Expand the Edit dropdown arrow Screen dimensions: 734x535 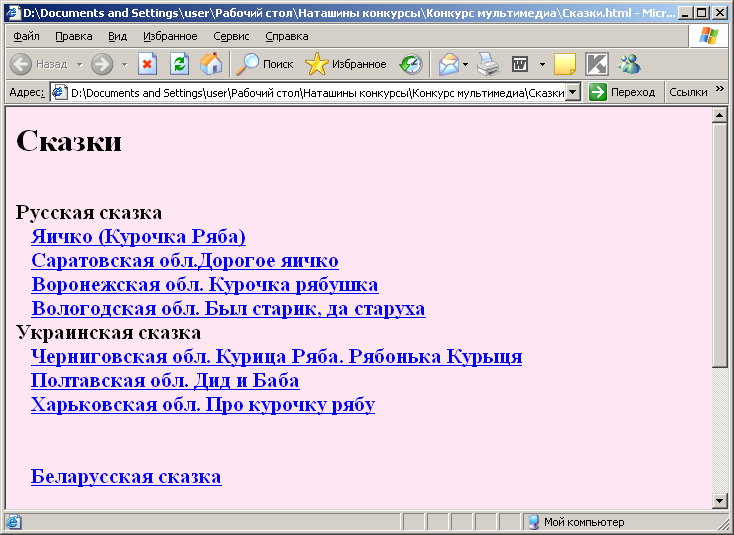[x=542, y=64]
